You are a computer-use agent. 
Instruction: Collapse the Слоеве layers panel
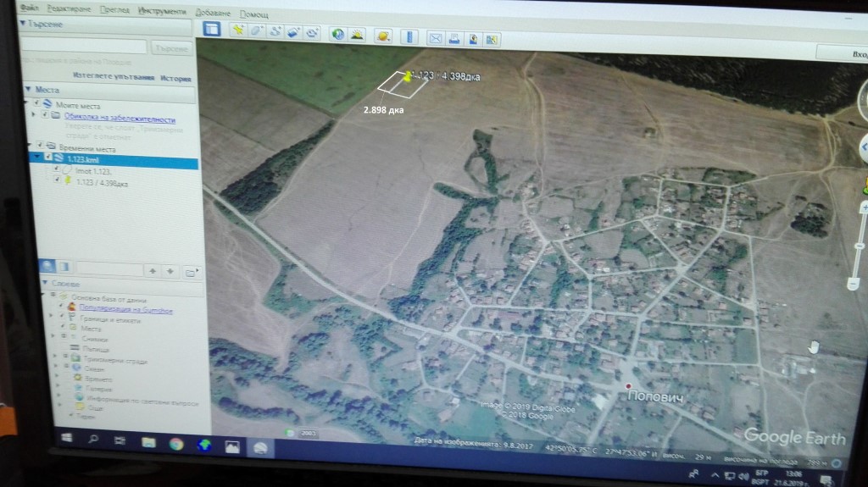tap(43, 284)
